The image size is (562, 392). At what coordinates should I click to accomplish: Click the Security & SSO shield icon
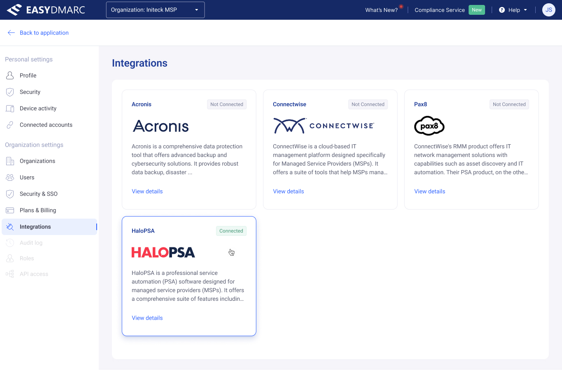coord(10,194)
